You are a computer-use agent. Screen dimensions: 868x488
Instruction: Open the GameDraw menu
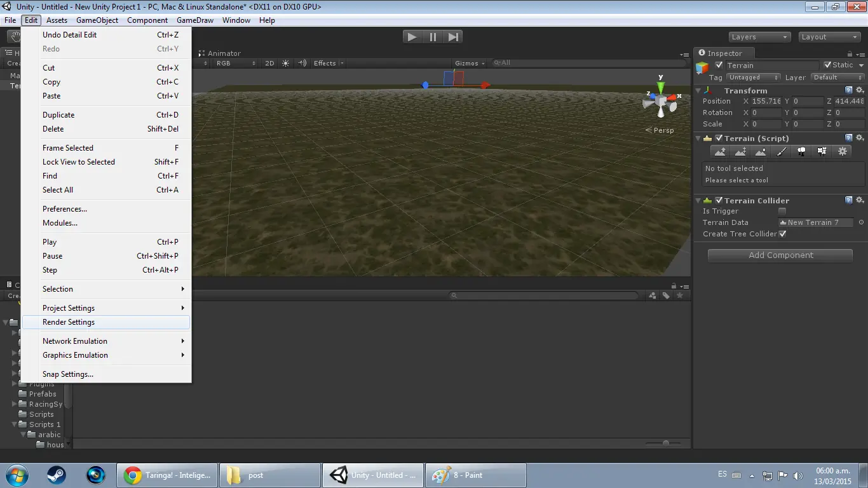(195, 20)
